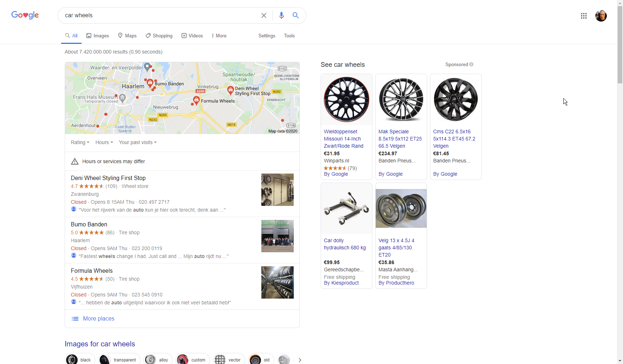This screenshot has width=623, height=364.
Task: Click the steel Velg rims image
Action: 401,208
